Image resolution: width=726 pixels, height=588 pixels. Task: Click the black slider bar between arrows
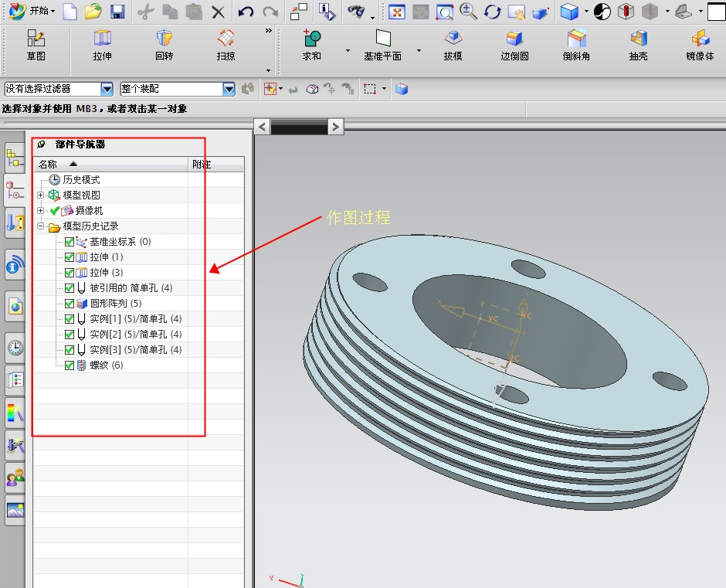[x=299, y=127]
